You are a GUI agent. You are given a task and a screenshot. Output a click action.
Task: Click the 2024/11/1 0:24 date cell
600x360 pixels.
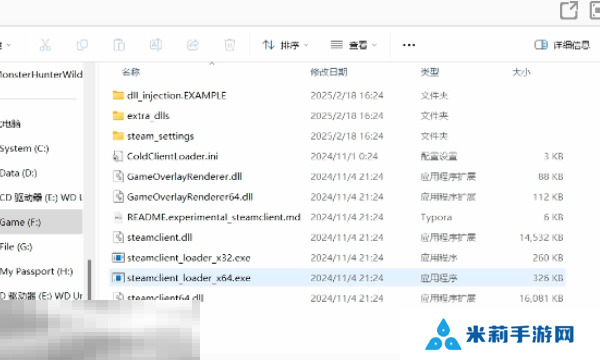[344, 156]
